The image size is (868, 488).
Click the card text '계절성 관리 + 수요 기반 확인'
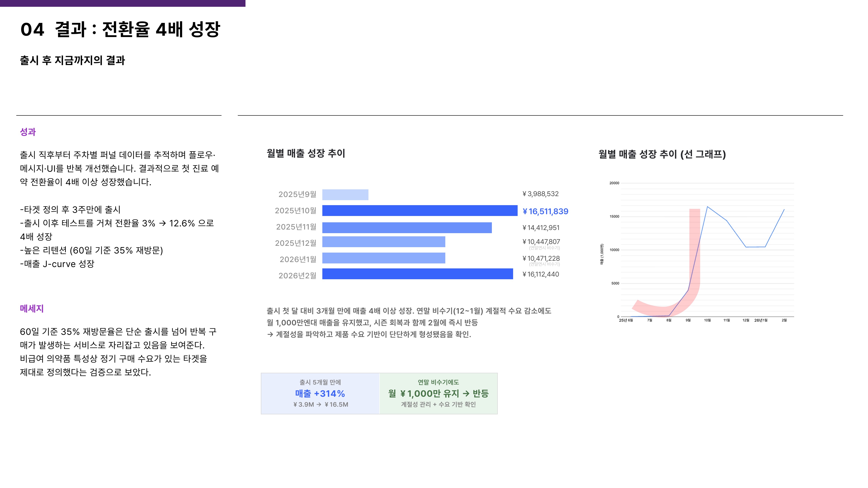pyautogui.click(x=438, y=404)
